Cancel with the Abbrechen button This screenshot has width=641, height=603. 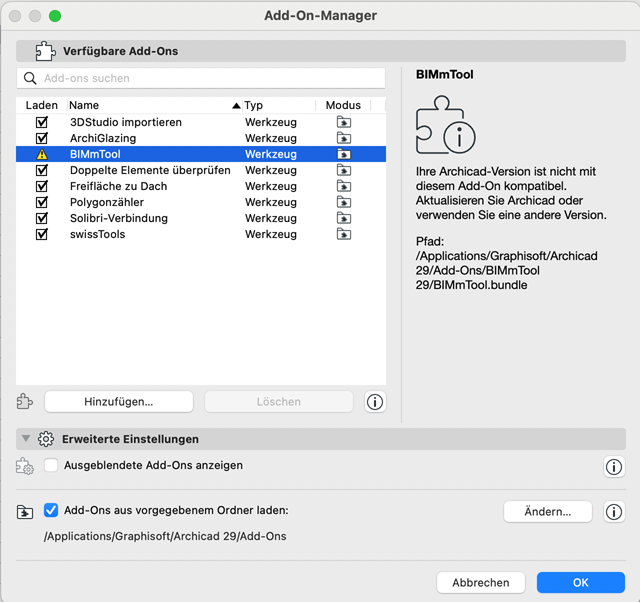481,583
